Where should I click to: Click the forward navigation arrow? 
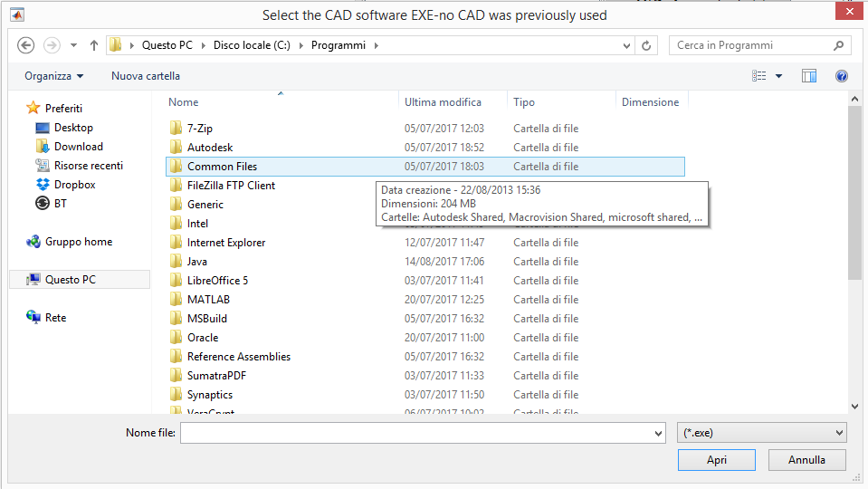point(52,45)
